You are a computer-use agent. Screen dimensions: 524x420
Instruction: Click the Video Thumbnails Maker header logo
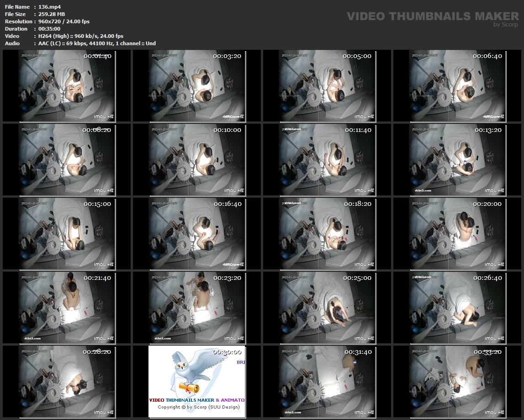(x=432, y=16)
